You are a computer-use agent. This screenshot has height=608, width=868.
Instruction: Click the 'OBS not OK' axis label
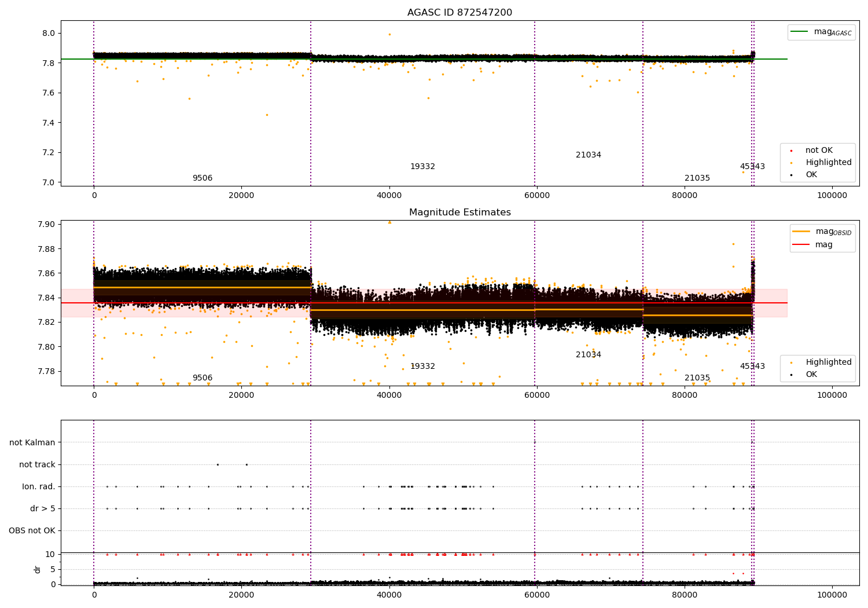pyautogui.click(x=32, y=531)
